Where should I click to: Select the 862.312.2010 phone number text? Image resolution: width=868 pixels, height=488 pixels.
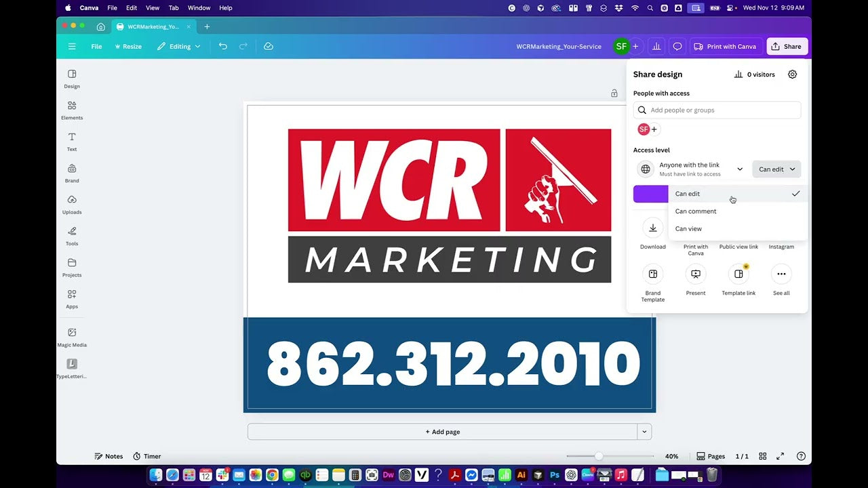point(453,364)
